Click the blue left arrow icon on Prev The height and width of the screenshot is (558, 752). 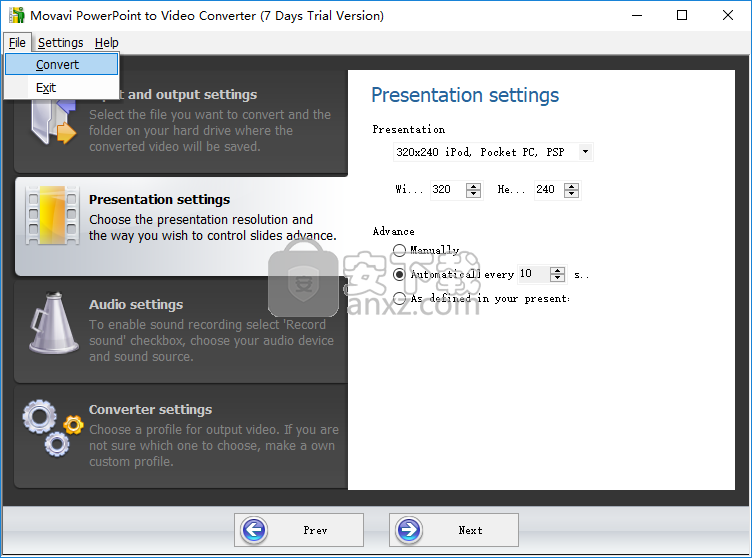pos(254,530)
